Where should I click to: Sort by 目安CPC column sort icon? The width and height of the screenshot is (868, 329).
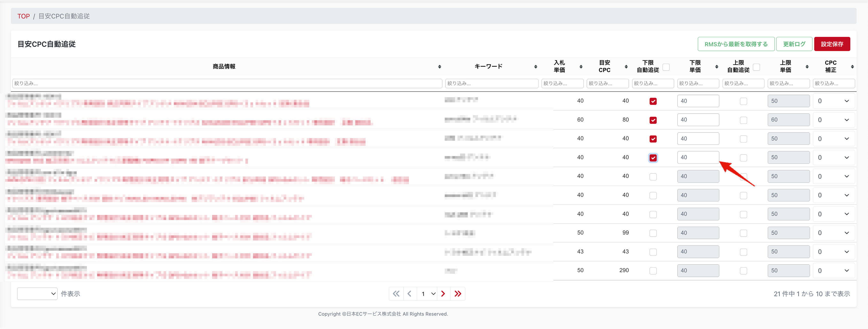coord(626,67)
